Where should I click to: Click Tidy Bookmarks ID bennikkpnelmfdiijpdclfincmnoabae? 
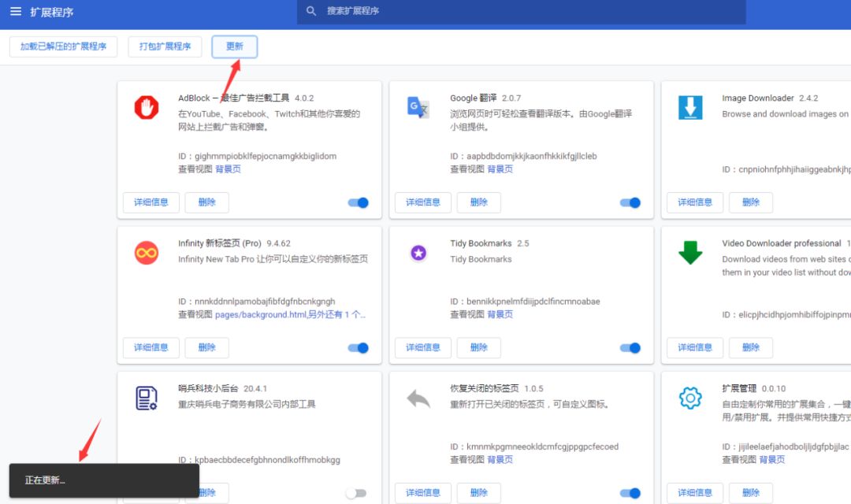click(x=533, y=302)
